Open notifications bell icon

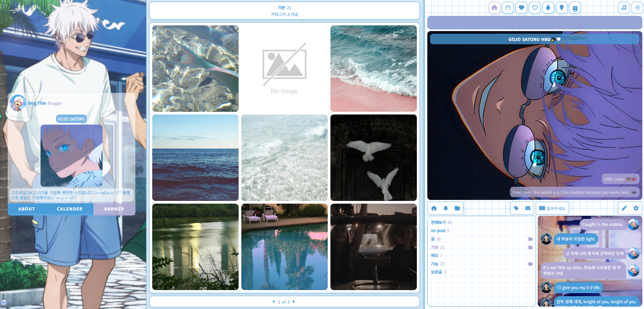446,208
